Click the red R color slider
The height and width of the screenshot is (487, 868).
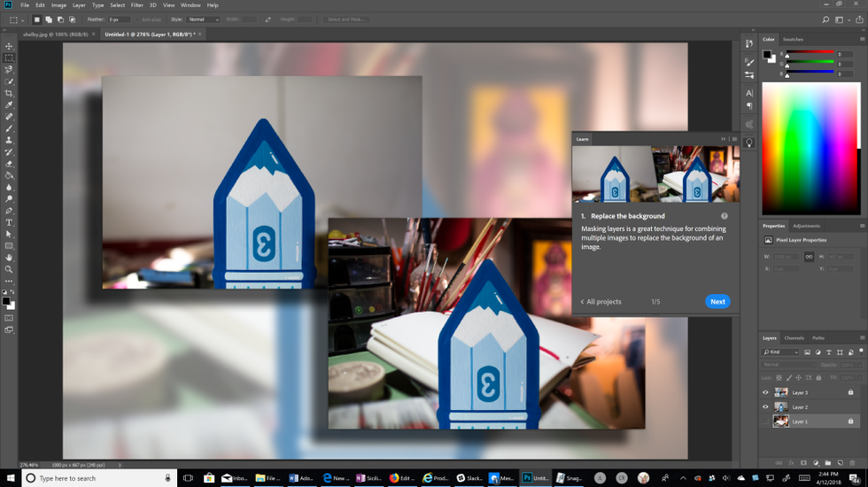[810, 52]
